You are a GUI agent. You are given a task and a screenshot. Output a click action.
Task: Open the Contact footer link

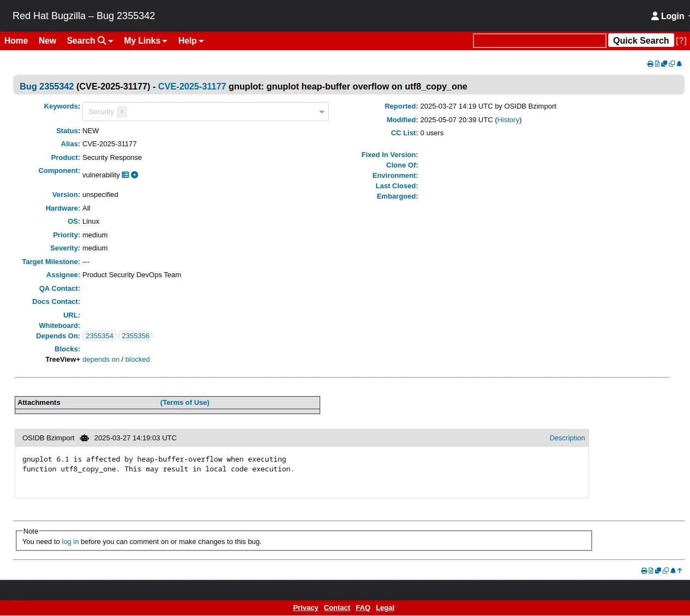pos(337,607)
